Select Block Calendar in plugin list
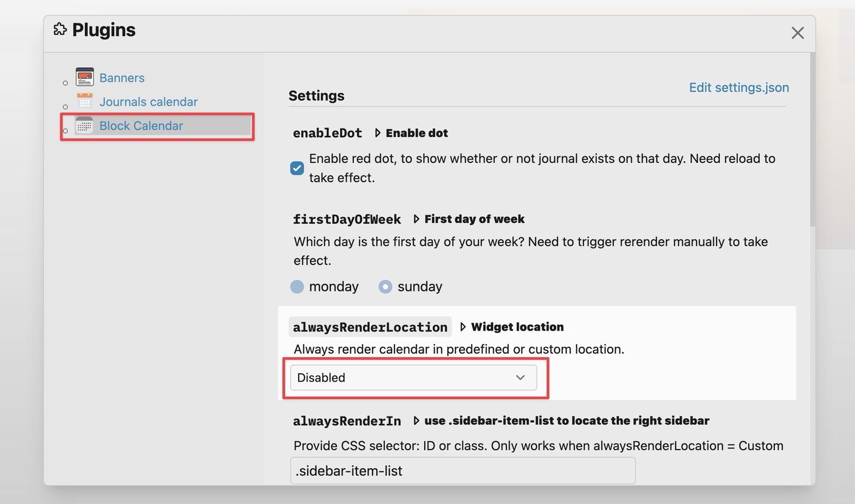Viewport: 855px width, 504px height. (x=141, y=126)
